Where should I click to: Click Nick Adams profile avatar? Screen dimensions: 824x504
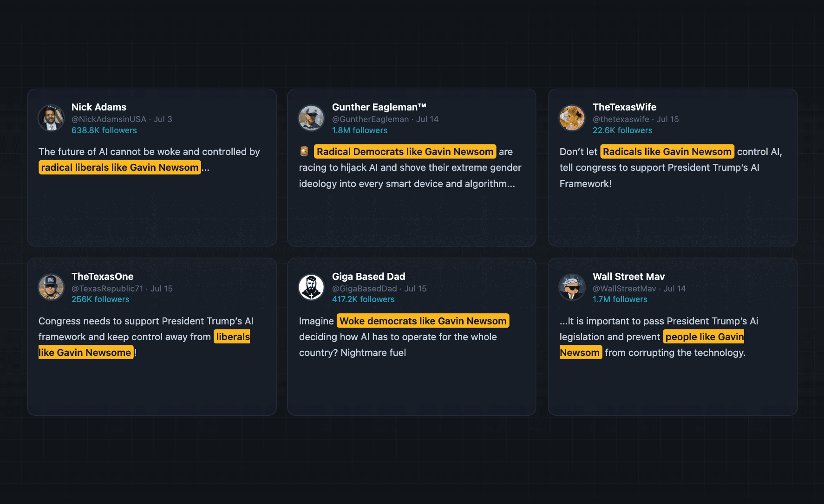(51, 118)
